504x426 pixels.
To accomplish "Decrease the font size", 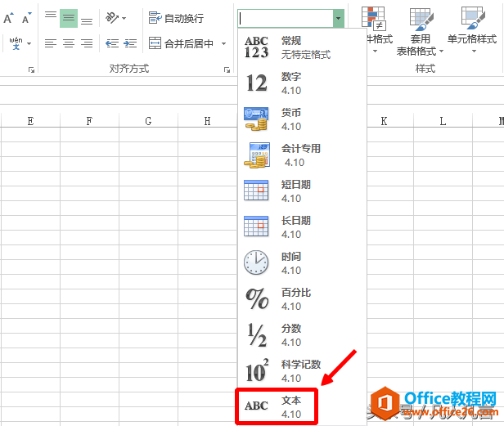I will (x=27, y=18).
